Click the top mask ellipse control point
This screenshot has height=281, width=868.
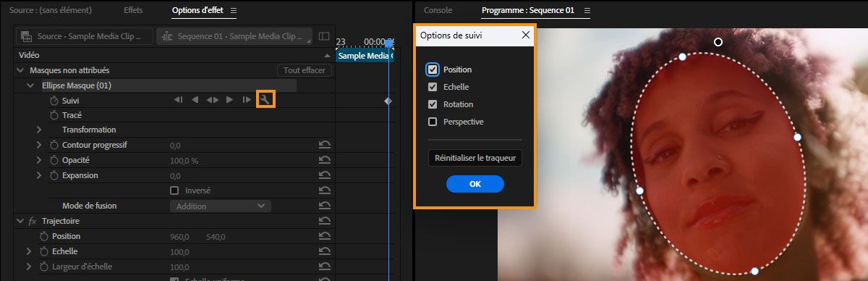(x=682, y=56)
